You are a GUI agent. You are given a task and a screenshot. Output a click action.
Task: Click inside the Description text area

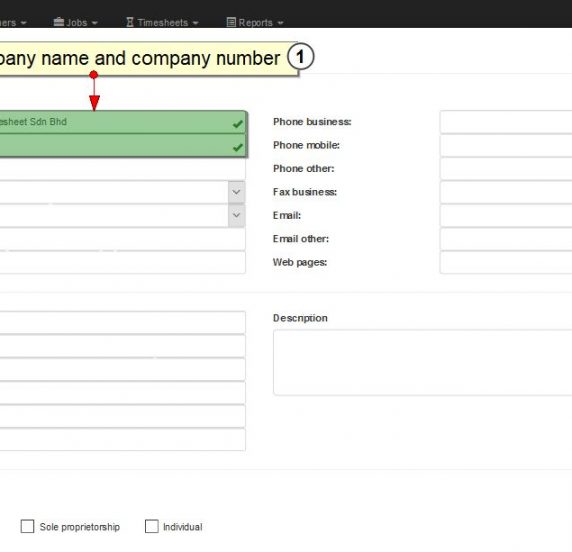[422, 362]
